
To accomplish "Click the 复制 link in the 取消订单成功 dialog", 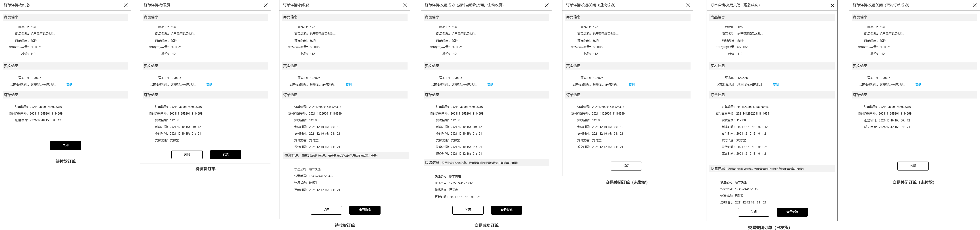I will (x=918, y=85).
